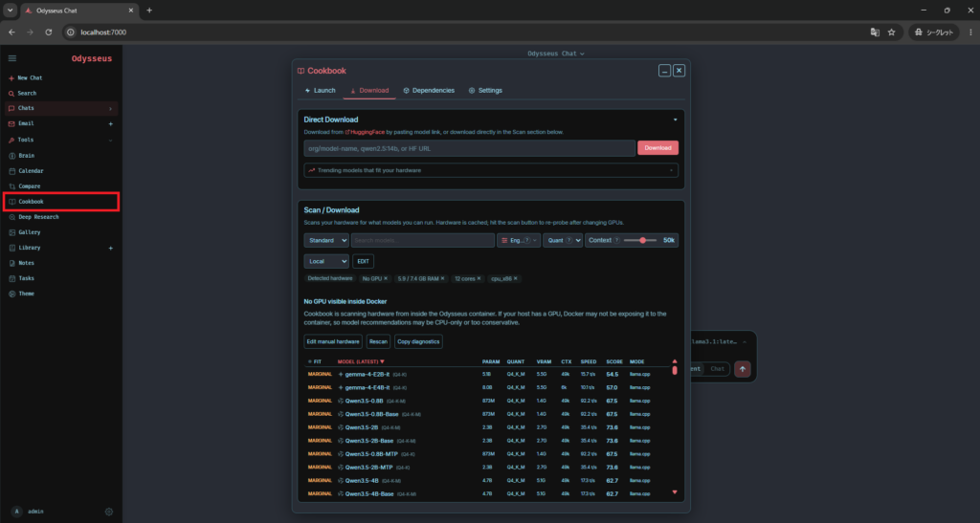Screen dimensions: 980x523
Task: Open the Local source dropdown
Action: tap(326, 262)
